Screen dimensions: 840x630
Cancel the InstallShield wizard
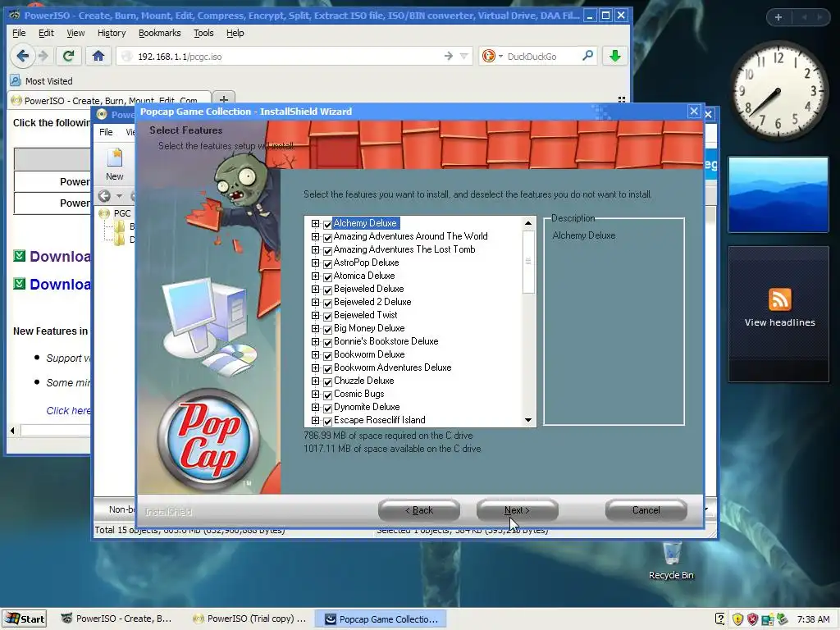[x=646, y=510]
